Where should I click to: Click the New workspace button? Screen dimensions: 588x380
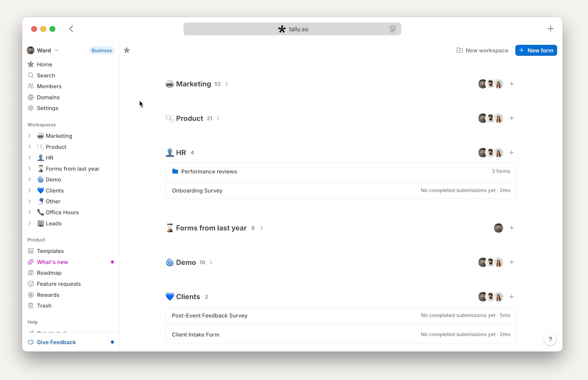482,50
